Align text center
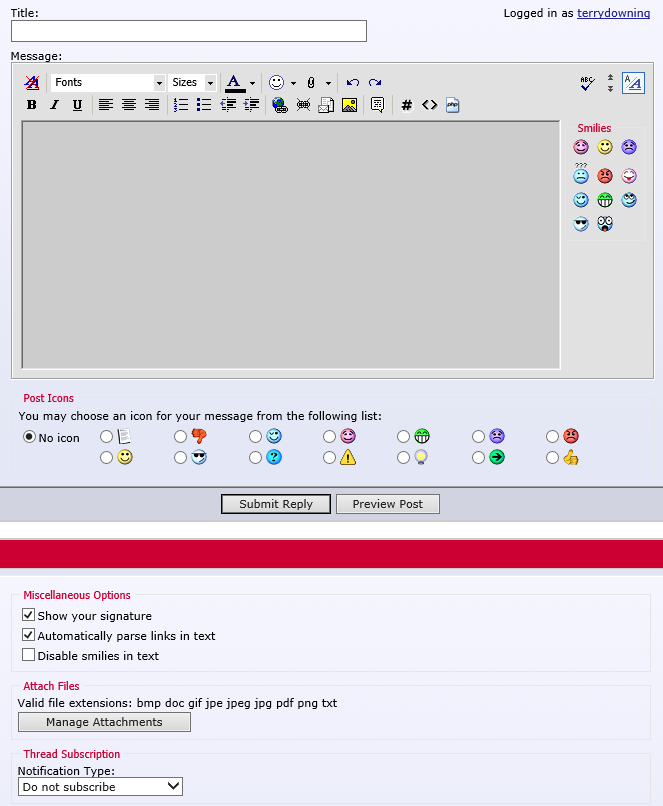This screenshot has width=663, height=806. pos(128,105)
